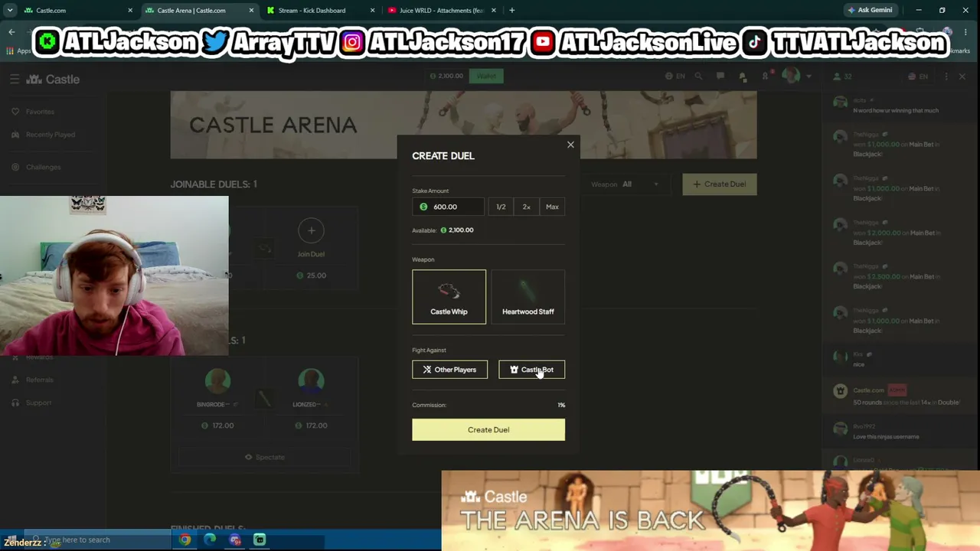The width and height of the screenshot is (980, 551).
Task: Open the chat three-dot options menu
Action: (x=946, y=77)
